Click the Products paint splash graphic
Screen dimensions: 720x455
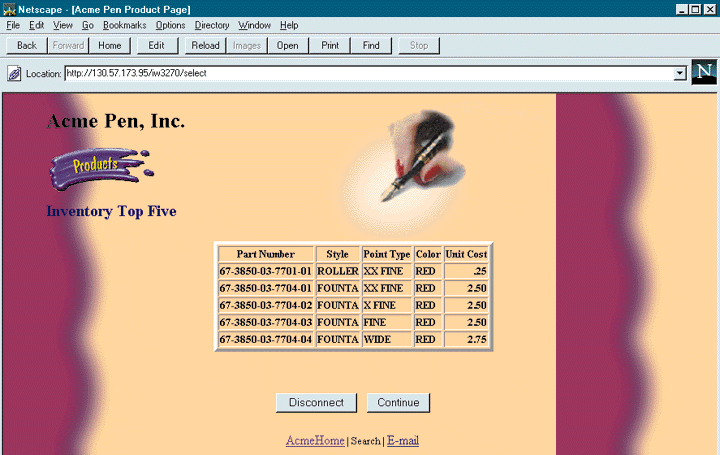coord(101,168)
